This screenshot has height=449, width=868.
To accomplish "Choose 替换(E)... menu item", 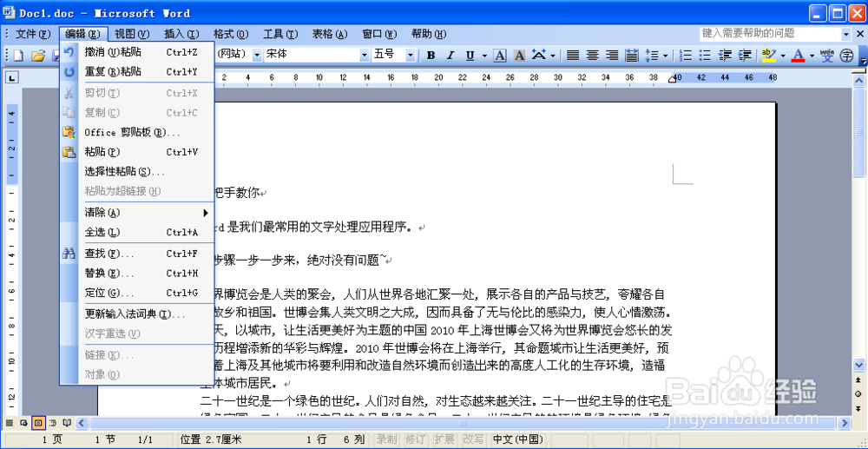I will coord(137,273).
